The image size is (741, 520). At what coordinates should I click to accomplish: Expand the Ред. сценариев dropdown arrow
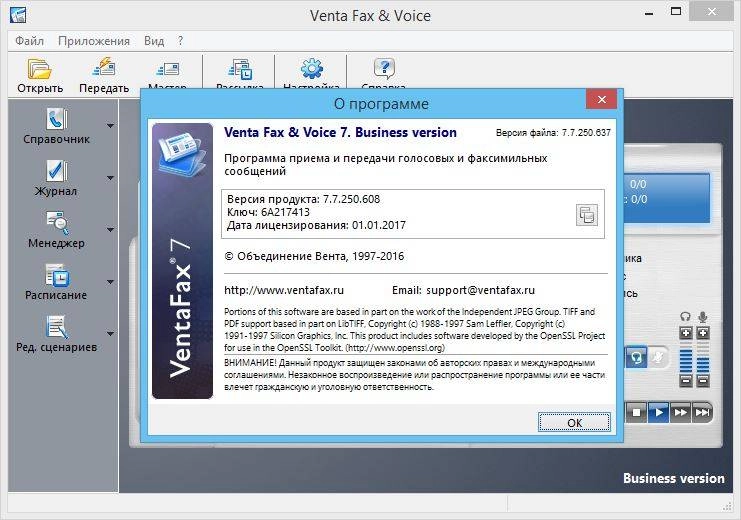110,334
